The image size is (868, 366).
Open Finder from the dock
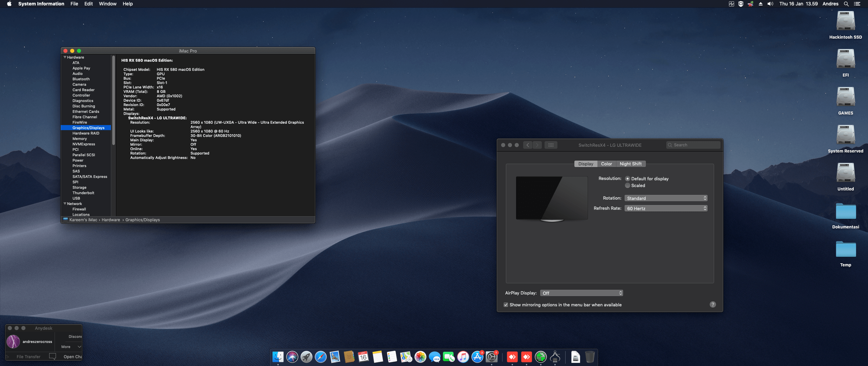pyautogui.click(x=278, y=357)
